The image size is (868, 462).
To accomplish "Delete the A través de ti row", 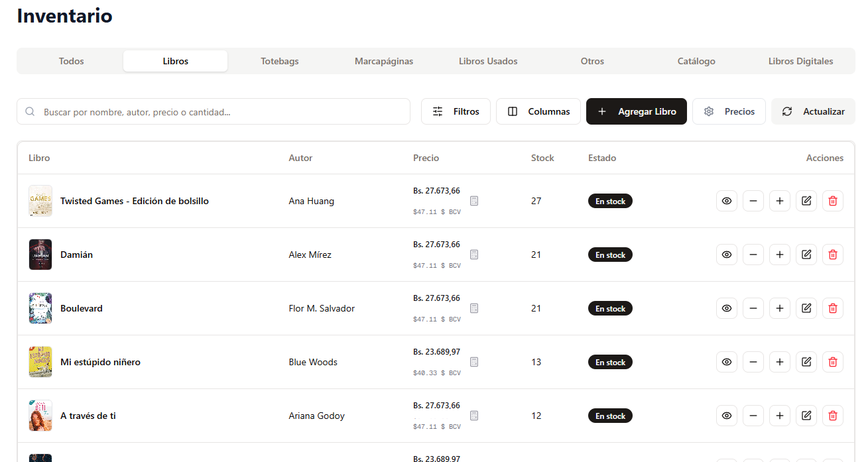I will click(833, 416).
